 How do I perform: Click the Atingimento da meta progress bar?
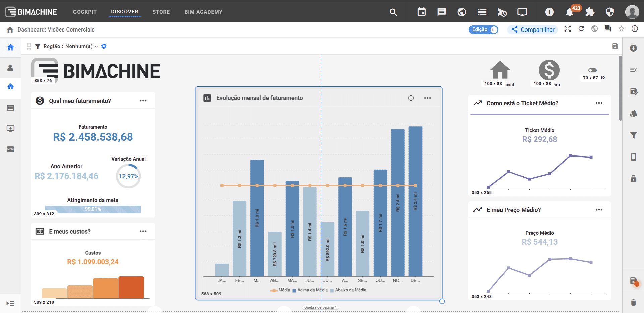93,209
